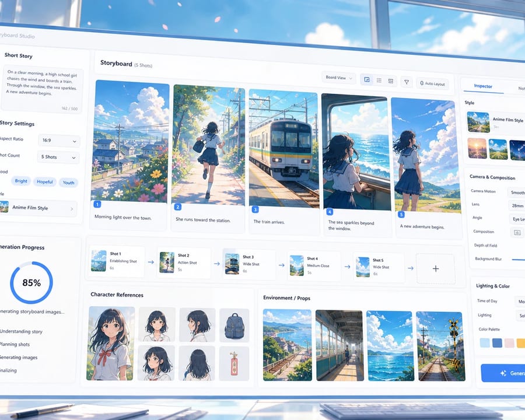Select the railroad crossing environment image
Image resolution: width=525 pixels, height=420 pixels.
point(440,346)
